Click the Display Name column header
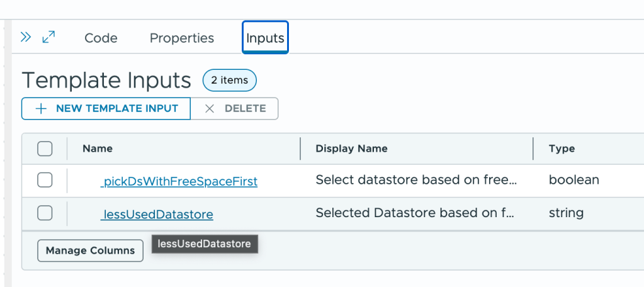Image resolution: width=644 pixels, height=287 pixels. tap(351, 149)
